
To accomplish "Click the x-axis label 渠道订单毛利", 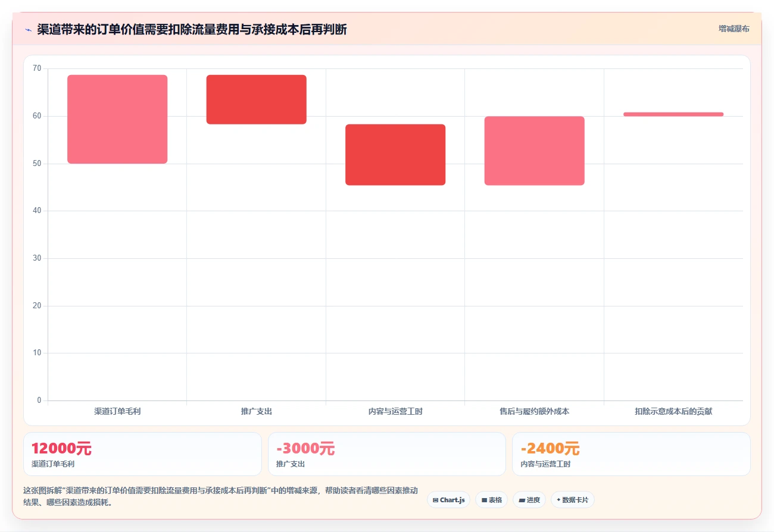I will click(117, 411).
